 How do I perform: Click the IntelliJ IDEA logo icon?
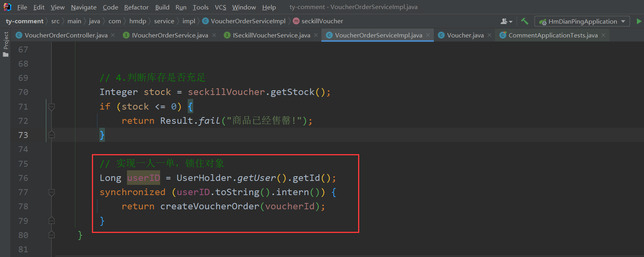pos(7,7)
